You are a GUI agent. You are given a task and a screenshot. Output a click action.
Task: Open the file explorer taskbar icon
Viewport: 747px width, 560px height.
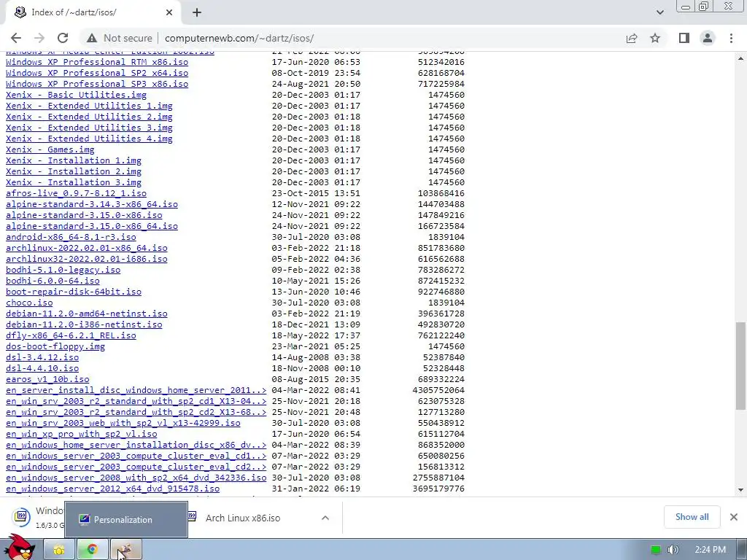[59, 550]
